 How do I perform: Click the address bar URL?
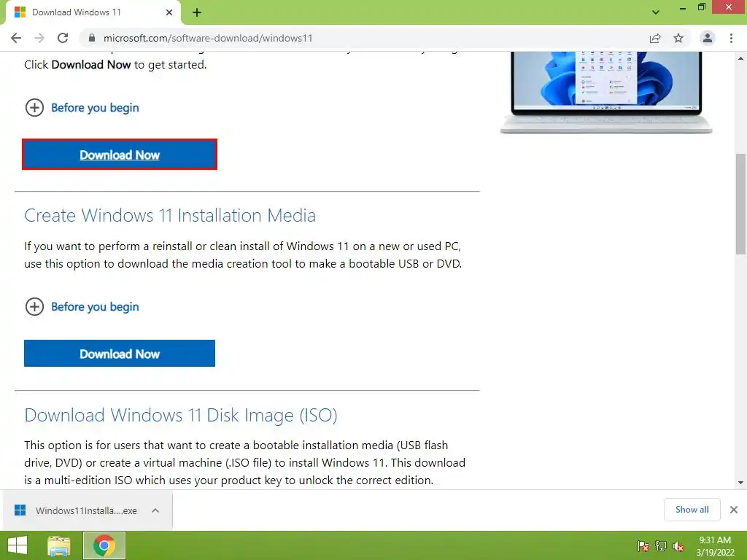[x=208, y=38]
